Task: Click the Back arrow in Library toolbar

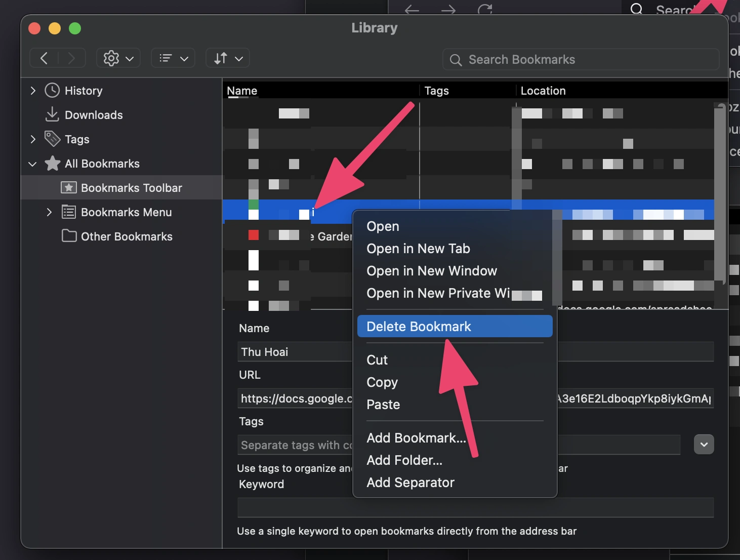Action: (44, 58)
